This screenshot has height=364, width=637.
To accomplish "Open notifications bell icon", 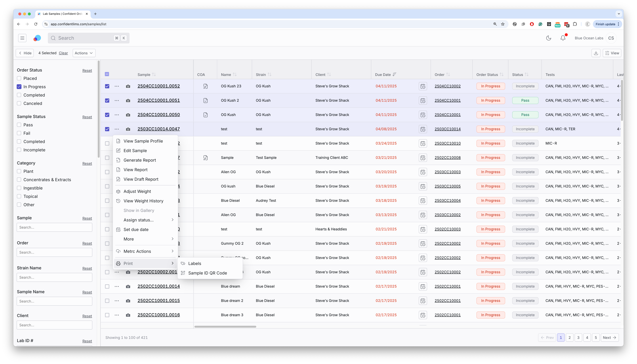I will (563, 38).
